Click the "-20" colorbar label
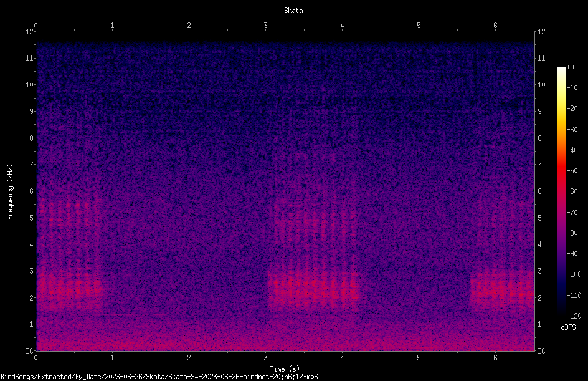This screenshot has width=588, height=381. (x=572, y=109)
